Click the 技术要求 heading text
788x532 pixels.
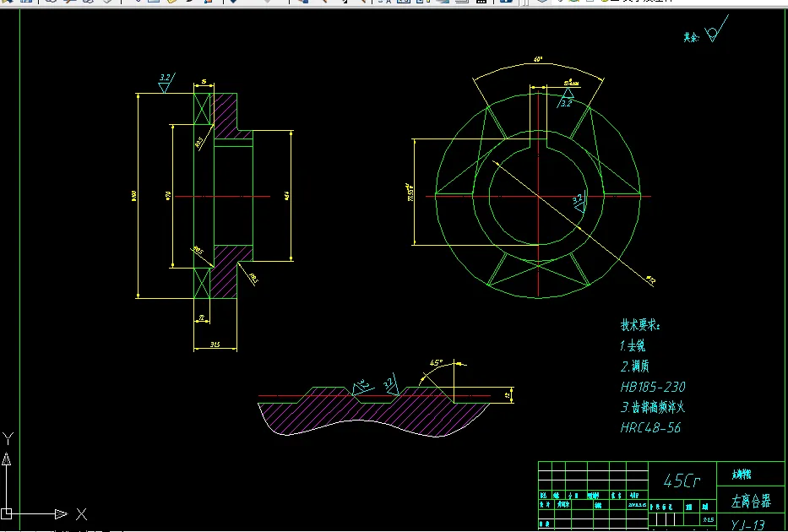pyautogui.click(x=639, y=325)
